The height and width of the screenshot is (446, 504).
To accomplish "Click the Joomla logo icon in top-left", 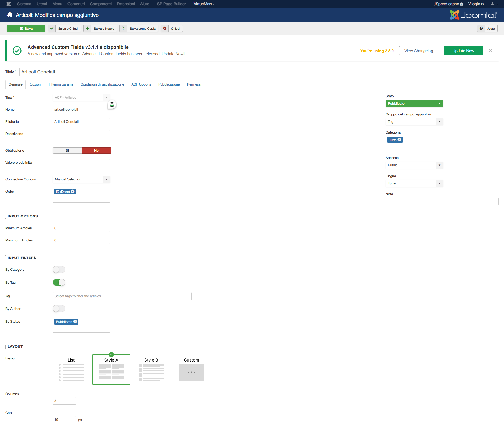I will click(x=9, y=4).
